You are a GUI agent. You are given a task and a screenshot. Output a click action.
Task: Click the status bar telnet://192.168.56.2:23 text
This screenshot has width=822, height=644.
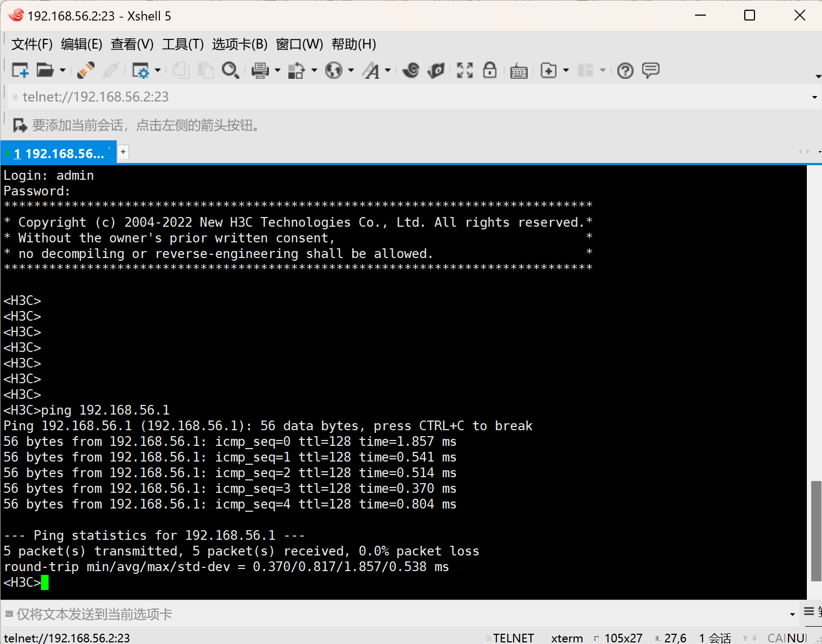pos(67,638)
